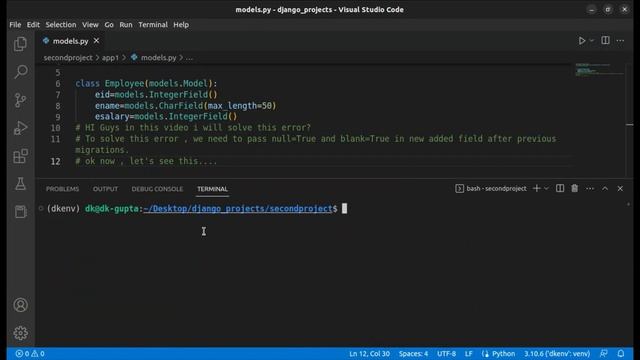This screenshot has height=360, width=640.
Task: Open the Testing flask view
Action: point(20,184)
